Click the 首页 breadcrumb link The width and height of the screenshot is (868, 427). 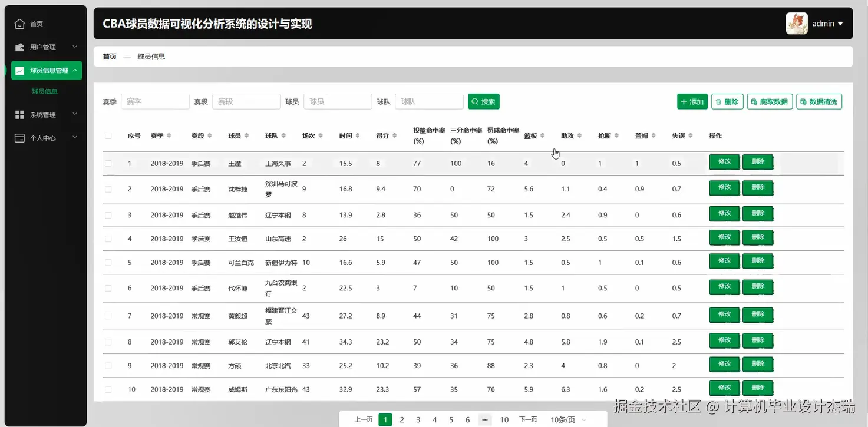[110, 57]
